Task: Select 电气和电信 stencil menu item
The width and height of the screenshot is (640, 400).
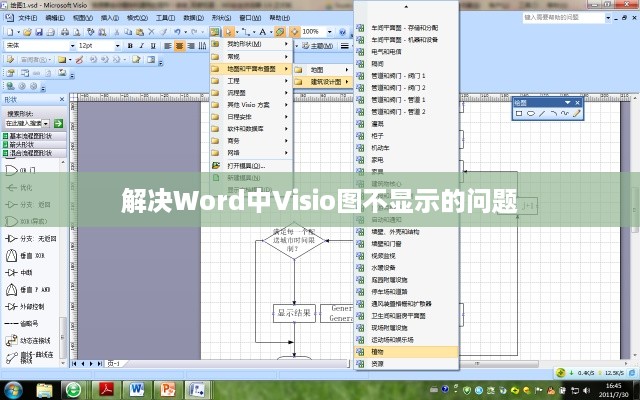Action: point(406,51)
